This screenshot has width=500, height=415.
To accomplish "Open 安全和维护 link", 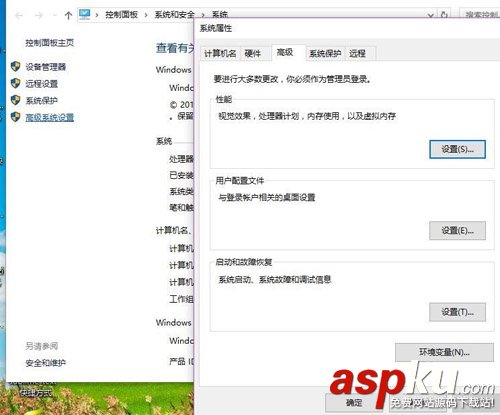I will (x=46, y=363).
